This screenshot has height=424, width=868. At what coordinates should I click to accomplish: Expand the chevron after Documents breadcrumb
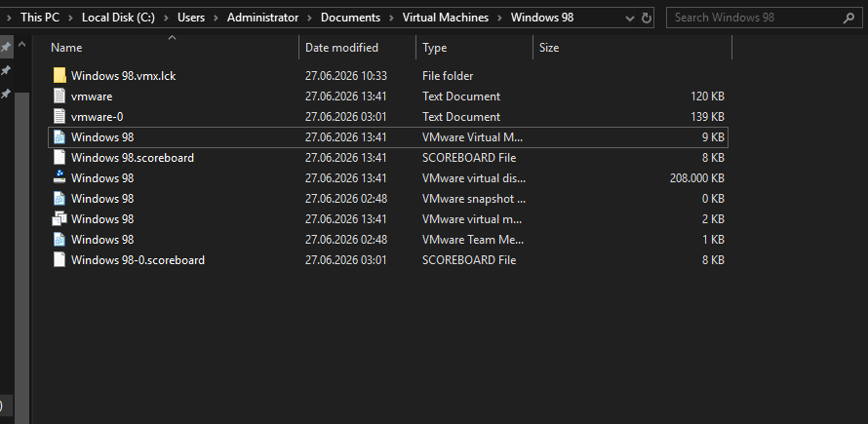[391, 18]
